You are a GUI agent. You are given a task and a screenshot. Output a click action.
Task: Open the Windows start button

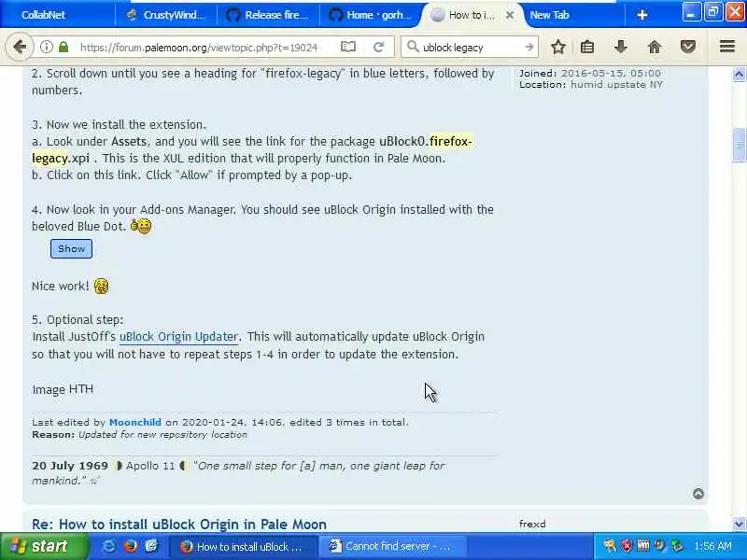[45, 546]
